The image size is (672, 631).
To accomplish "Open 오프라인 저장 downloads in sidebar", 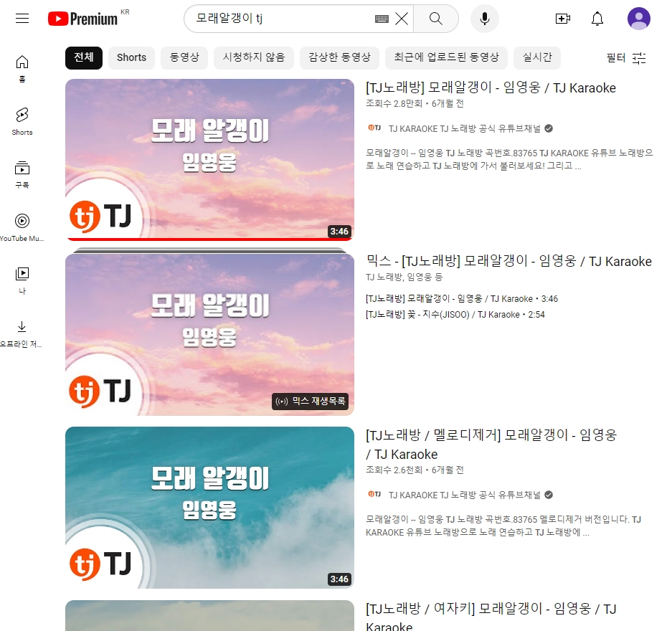I will 22,326.
